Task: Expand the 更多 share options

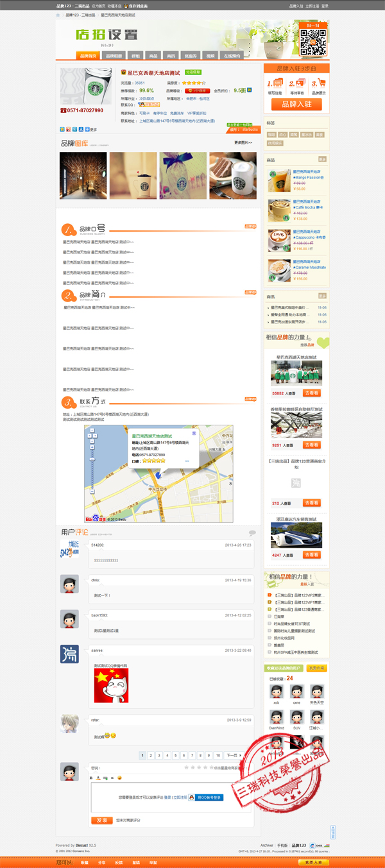Action: [x=91, y=130]
